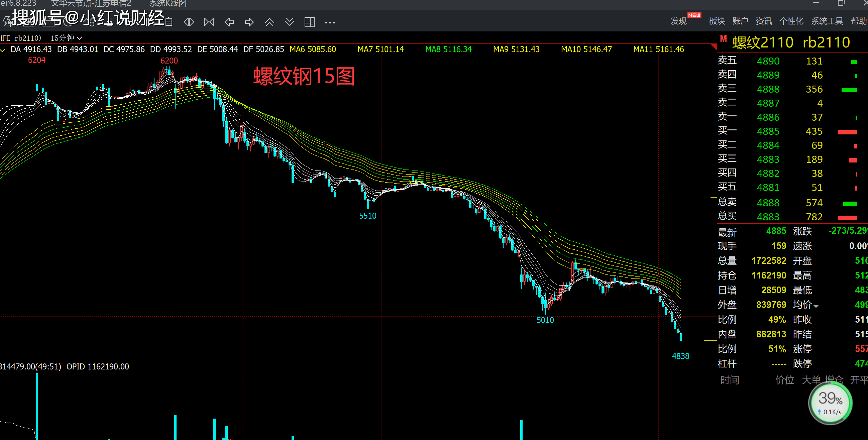Click the right arrow scroll icon
Image resolution: width=868 pixels, height=440 pixels.
249,22
